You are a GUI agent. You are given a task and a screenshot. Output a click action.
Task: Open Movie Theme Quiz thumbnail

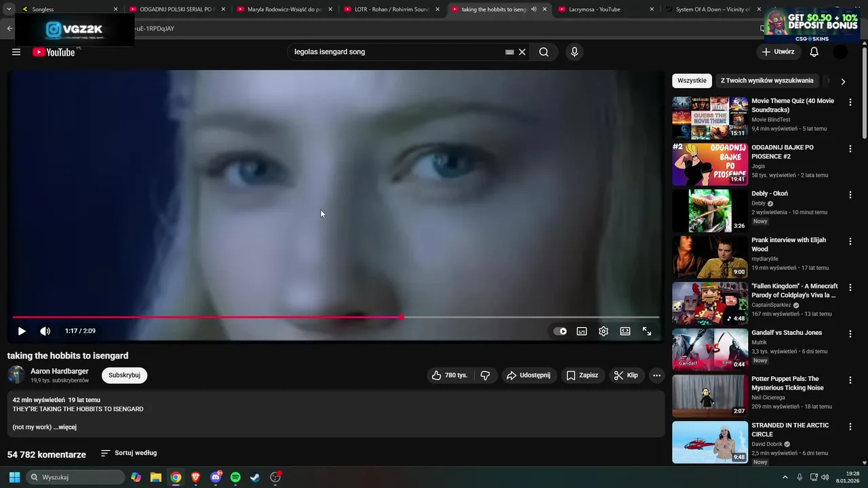pyautogui.click(x=710, y=118)
